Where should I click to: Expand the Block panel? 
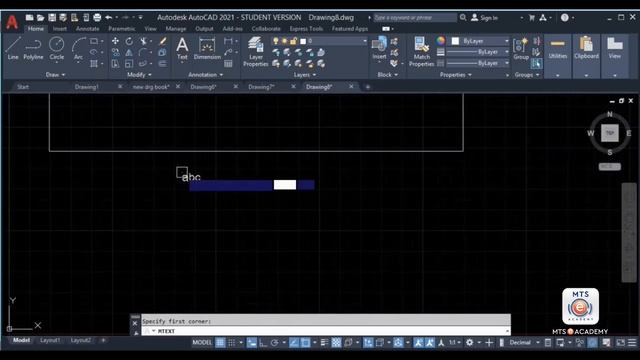pos(387,75)
